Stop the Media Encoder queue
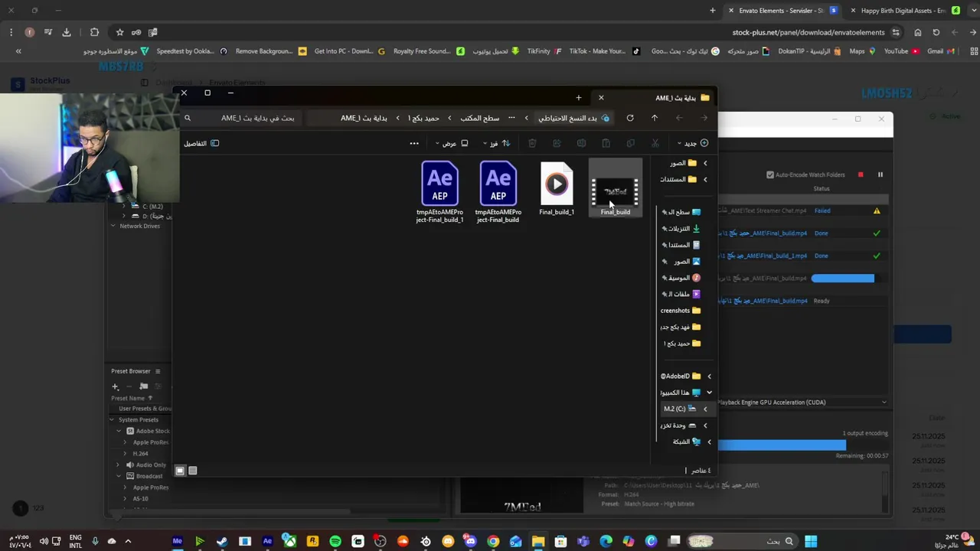The width and height of the screenshot is (980, 551). click(861, 174)
